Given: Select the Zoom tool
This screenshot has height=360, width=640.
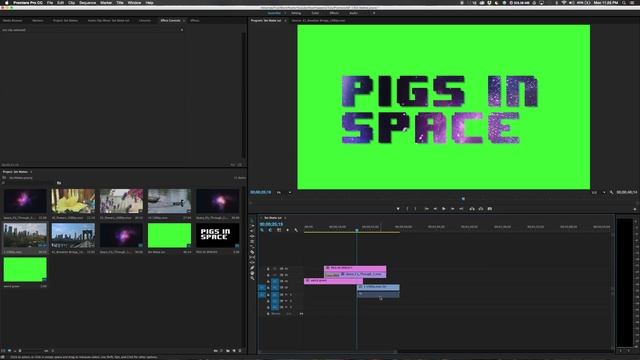Looking at the screenshot, I should click(252, 279).
